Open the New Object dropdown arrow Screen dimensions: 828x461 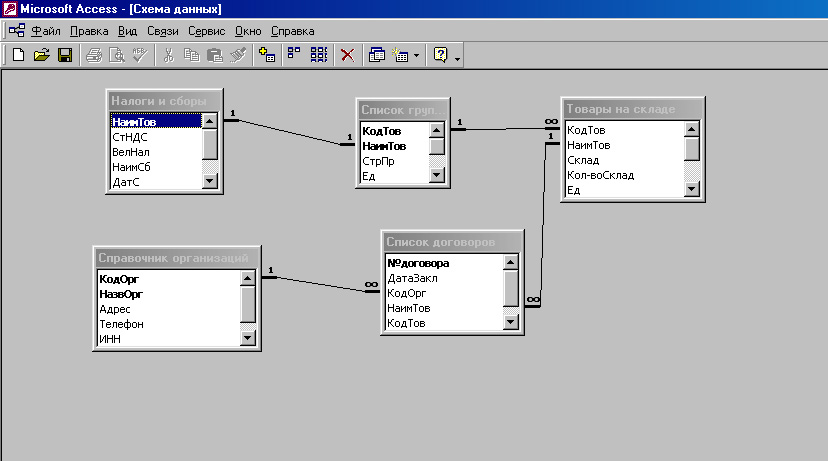(x=416, y=55)
